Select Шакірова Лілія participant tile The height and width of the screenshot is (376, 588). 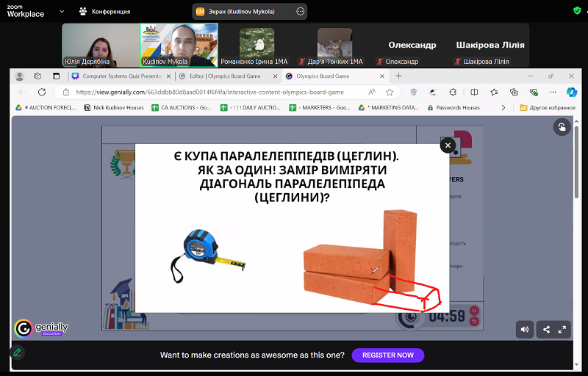[490, 46]
